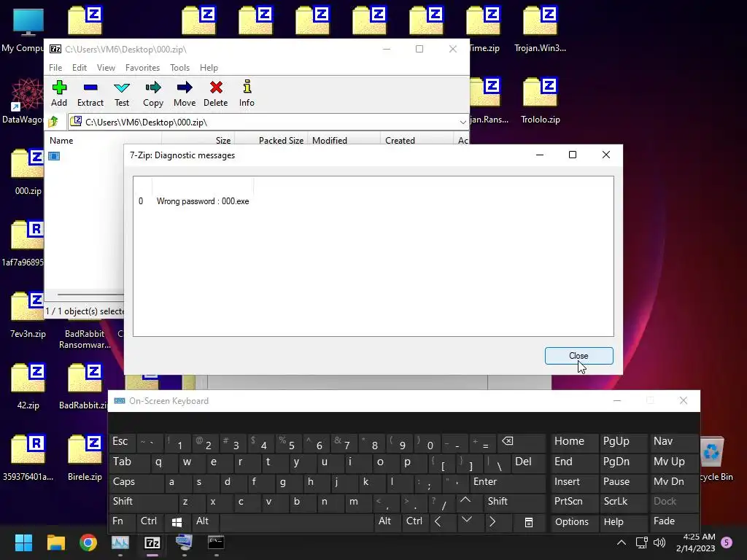Select 7ev3n.zip desktop icon

point(28,315)
